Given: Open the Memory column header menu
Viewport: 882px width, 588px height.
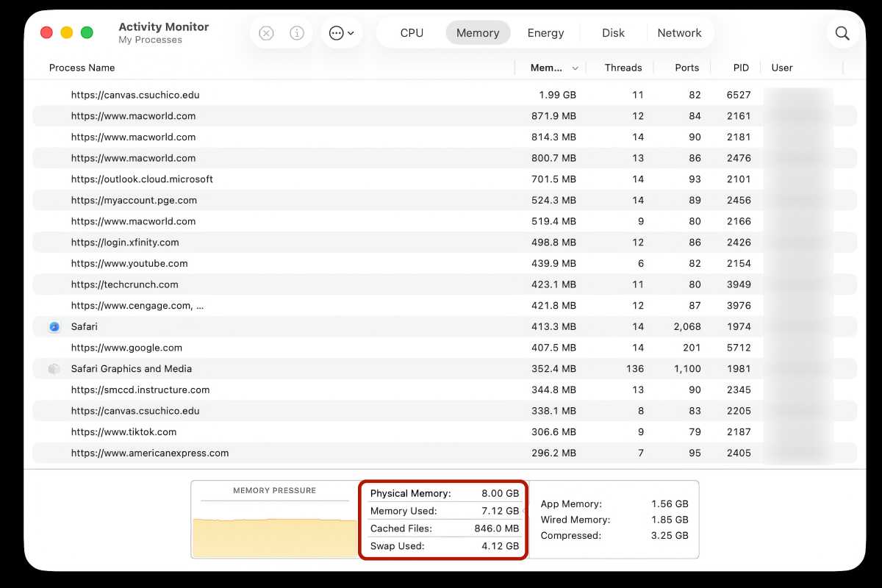Looking at the screenshot, I should pos(548,68).
